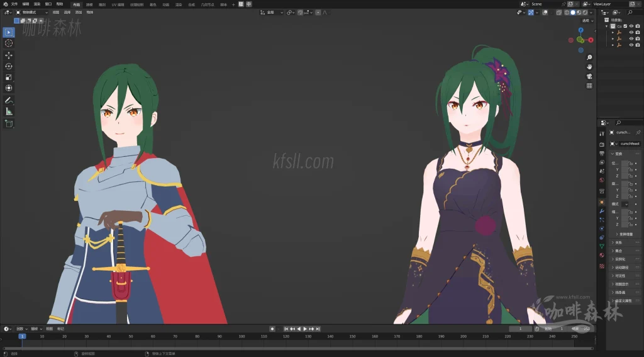Open transform orientation dropdown (全局)
644x357 pixels.
pos(272,13)
